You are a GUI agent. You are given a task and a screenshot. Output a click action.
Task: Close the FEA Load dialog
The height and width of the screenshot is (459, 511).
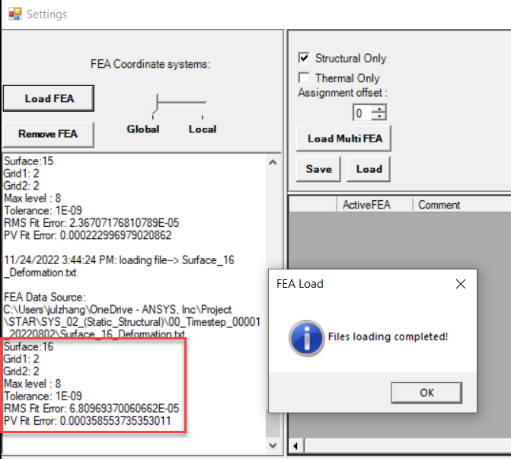460,284
